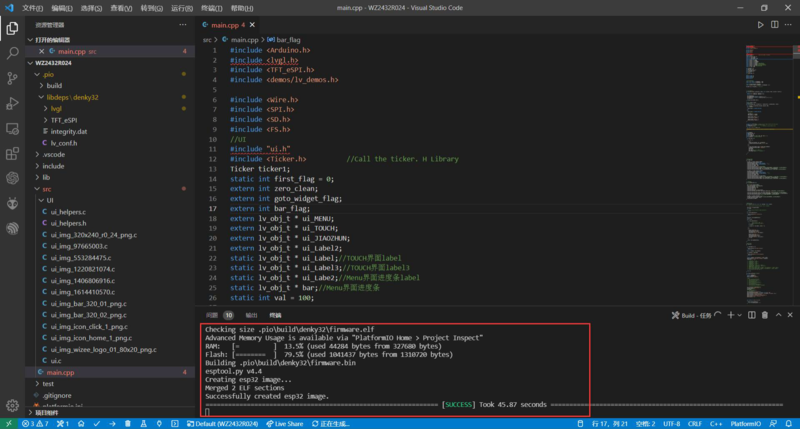
Task: Collapse the .pio folder
Action: tap(37, 74)
